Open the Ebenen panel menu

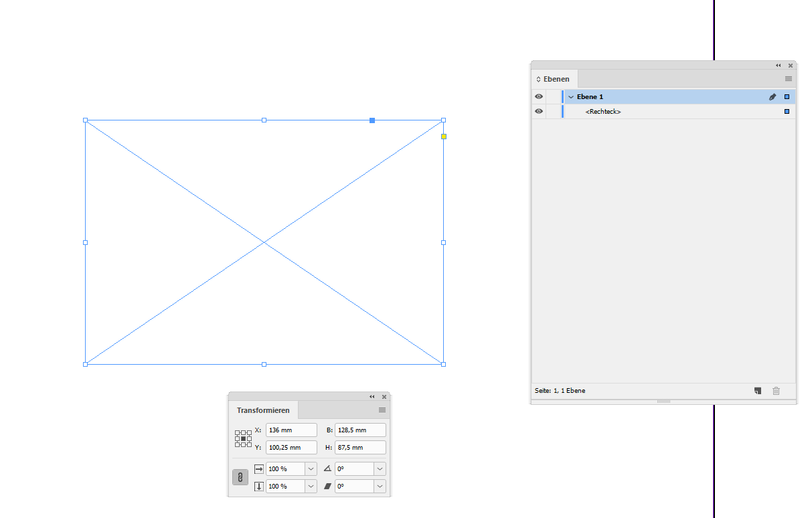point(789,78)
